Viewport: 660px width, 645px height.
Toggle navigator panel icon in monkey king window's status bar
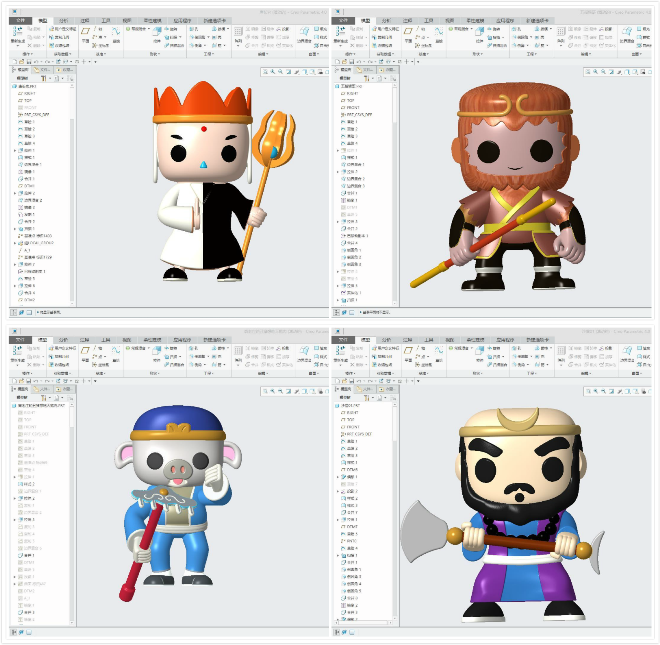point(336,312)
